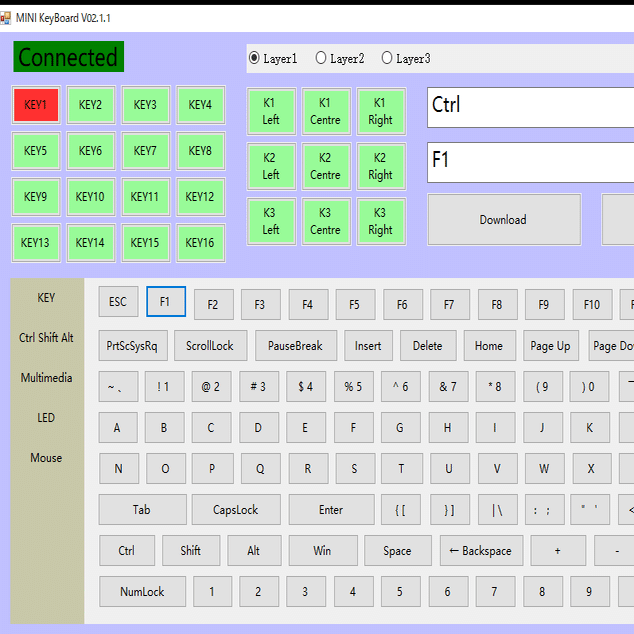
Task: Click the Tab key button
Action: click(x=142, y=509)
